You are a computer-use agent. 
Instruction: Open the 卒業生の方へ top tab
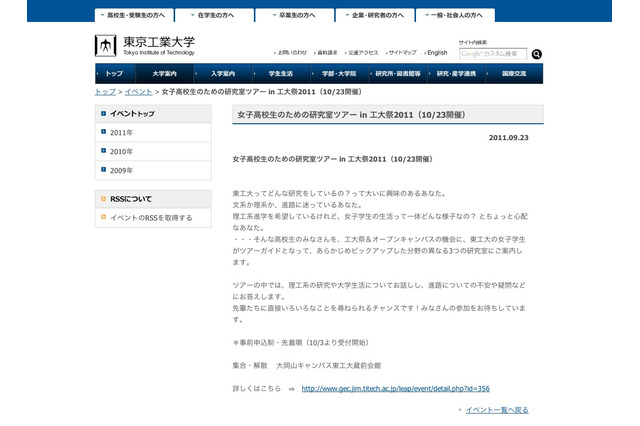(295, 15)
